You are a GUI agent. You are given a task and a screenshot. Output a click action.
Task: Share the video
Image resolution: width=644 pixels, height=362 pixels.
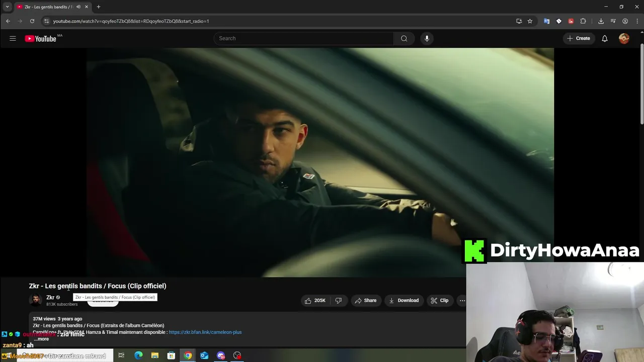(x=365, y=301)
